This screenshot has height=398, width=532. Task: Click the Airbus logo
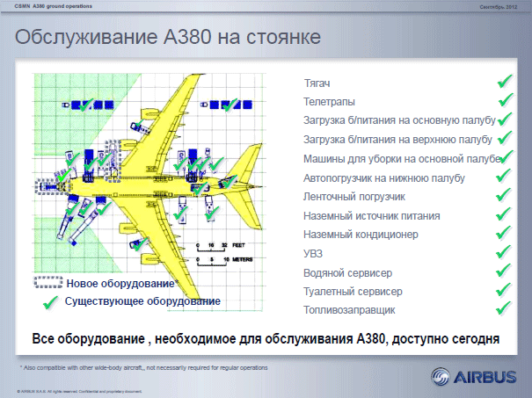pyautogui.click(x=474, y=377)
